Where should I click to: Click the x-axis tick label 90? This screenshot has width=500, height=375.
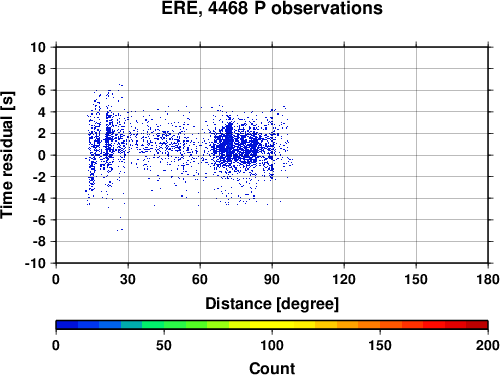[x=272, y=279]
